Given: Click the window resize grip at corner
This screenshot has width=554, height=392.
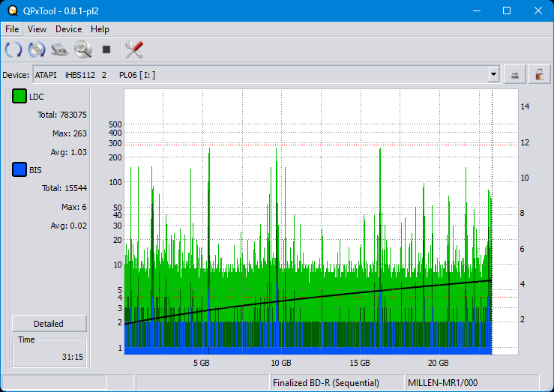Looking at the screenshot, I should pos(548,385).
